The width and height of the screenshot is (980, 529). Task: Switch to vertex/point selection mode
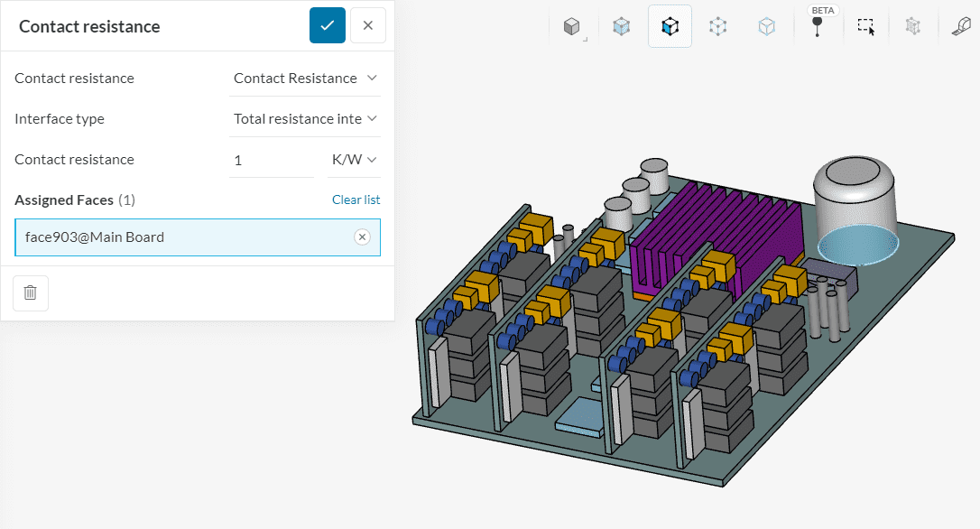coord(766,27)
